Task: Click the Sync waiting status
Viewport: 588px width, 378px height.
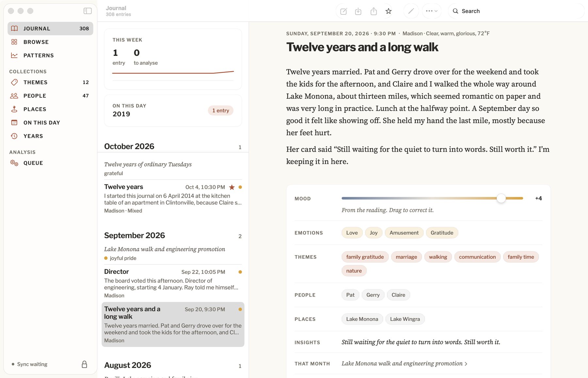Action: (x=29, y=364)
